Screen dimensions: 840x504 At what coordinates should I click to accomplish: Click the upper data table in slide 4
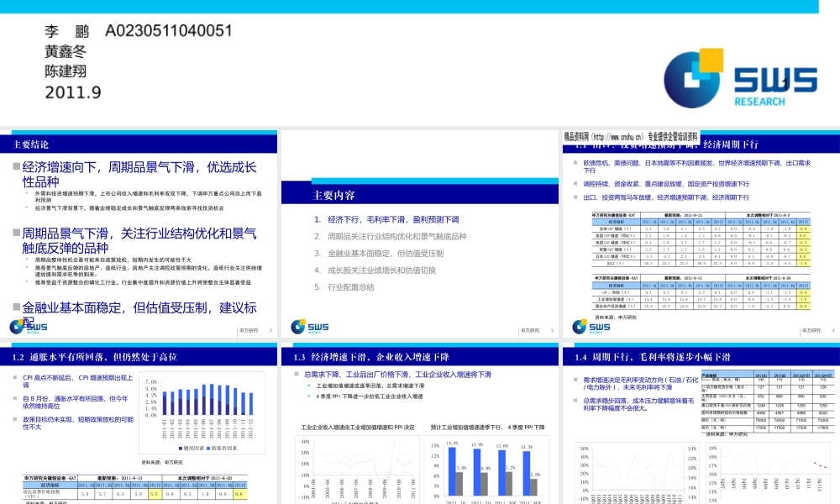click(701, 239)
